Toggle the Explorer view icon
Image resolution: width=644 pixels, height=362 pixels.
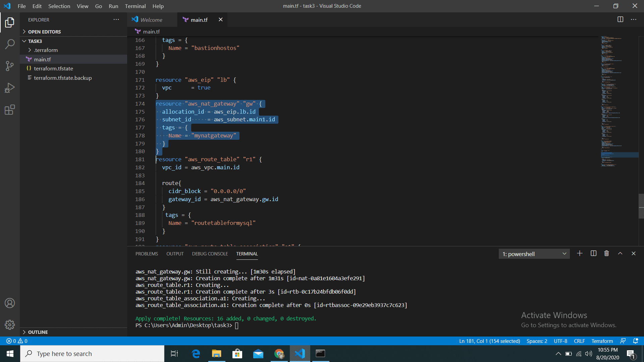(10, 22)
